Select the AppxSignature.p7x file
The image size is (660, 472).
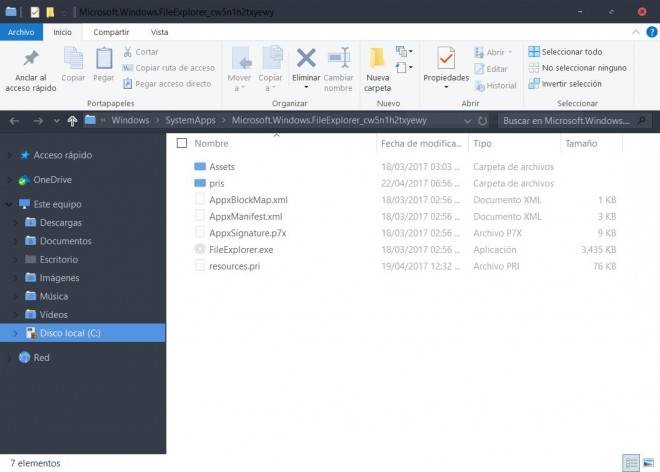pyautogui.click(x=248, y=233)
